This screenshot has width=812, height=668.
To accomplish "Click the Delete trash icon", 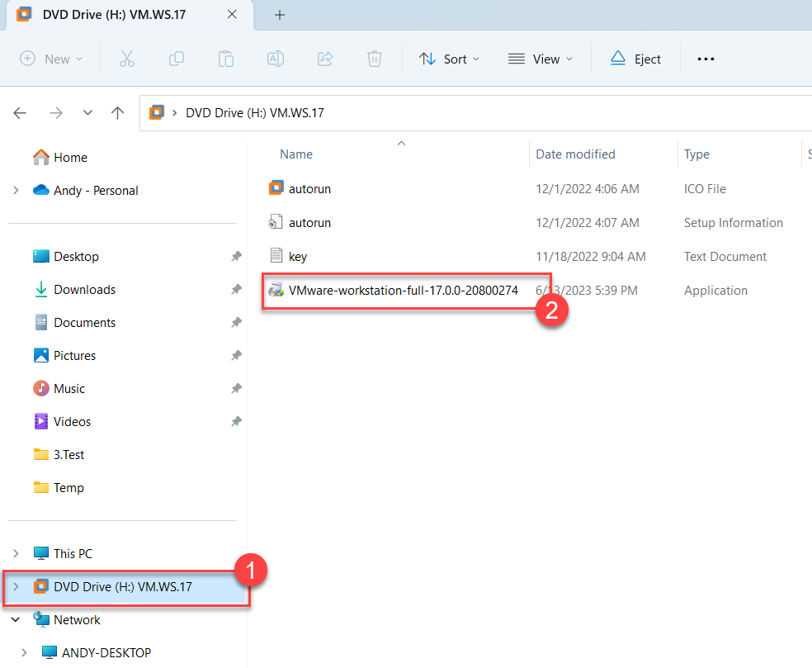I will pos(375,59).
